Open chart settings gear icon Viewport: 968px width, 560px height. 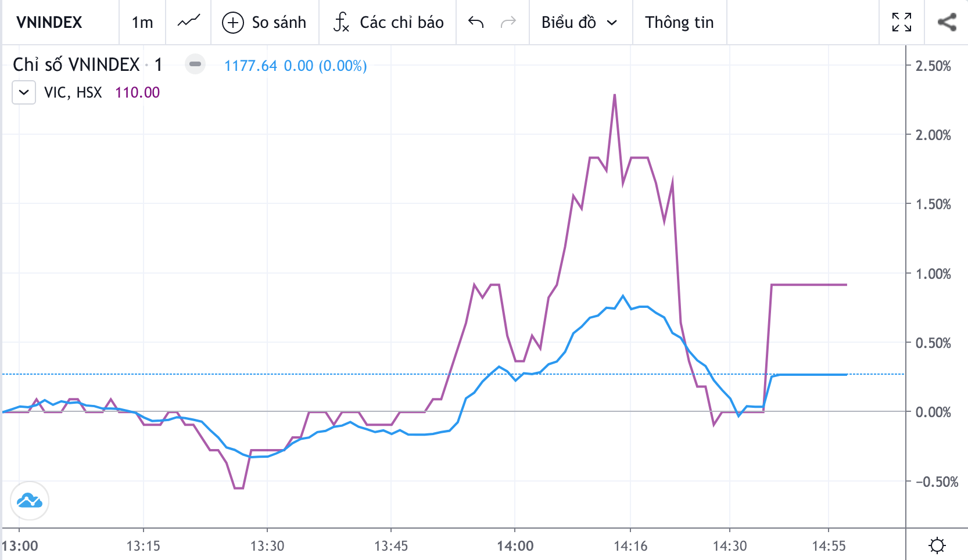click(x=937, y=545)
